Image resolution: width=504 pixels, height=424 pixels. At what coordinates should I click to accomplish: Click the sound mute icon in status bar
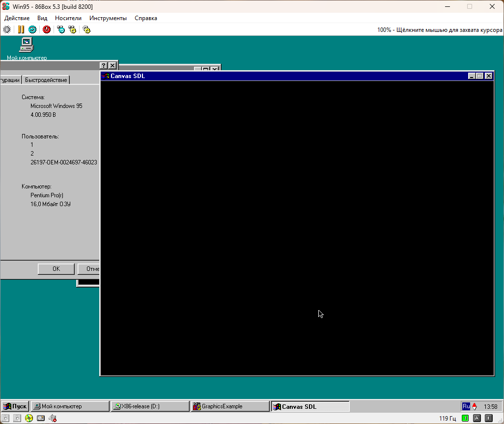click(x=53, y=418)
